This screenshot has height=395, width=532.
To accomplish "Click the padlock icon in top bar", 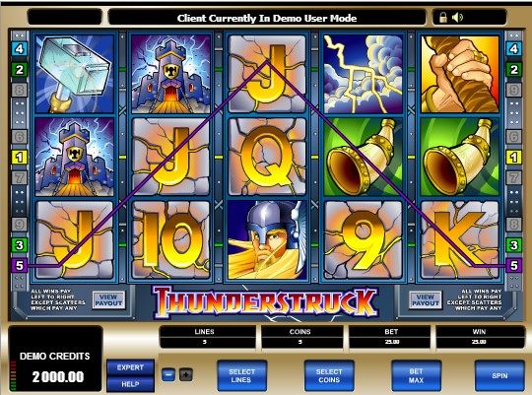I will (443, 18).
